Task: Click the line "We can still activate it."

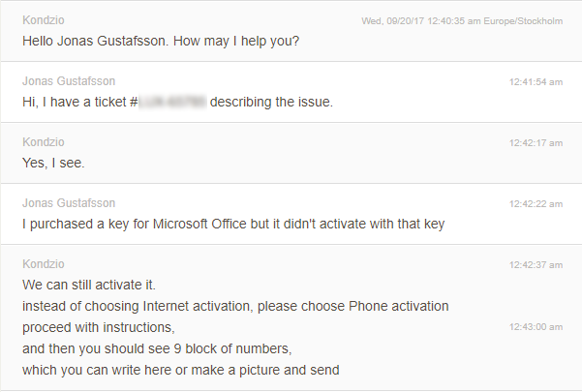Action: (88, 285)
